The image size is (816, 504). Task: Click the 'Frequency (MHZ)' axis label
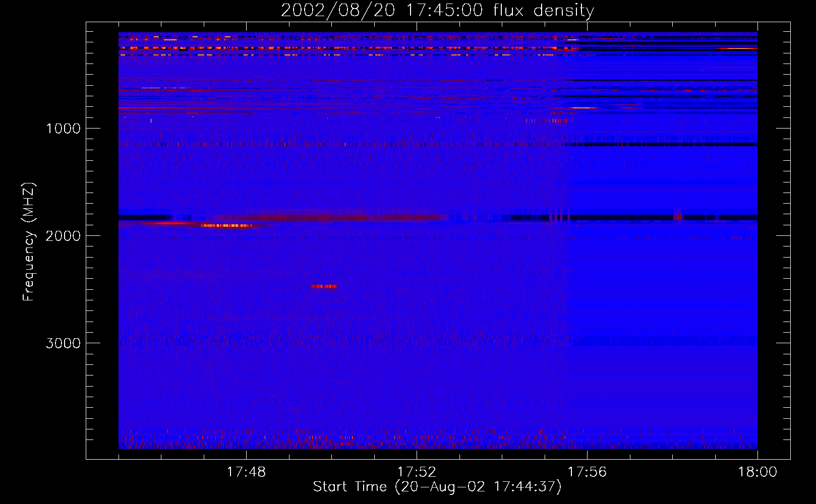click(29, 242)
